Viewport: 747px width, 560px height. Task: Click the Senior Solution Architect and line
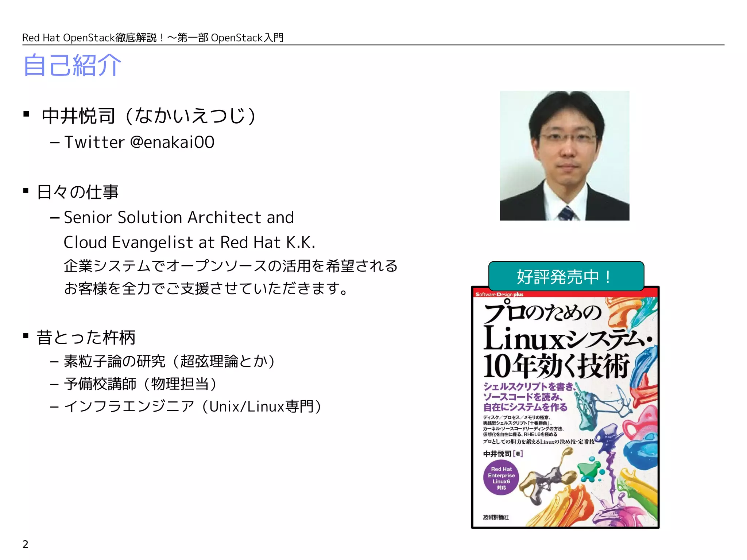point(179,218)
